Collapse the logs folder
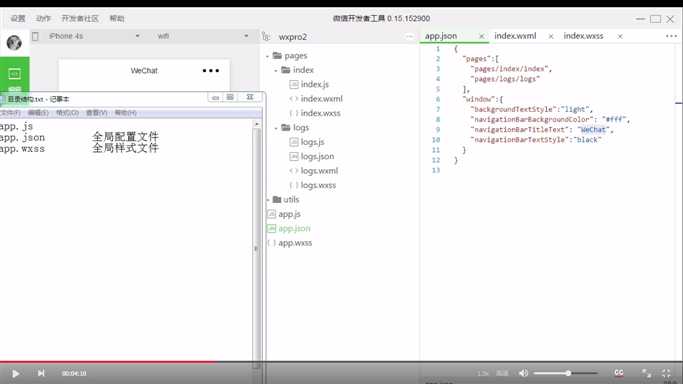The image size is (683, 384). (x=276, y=128)
